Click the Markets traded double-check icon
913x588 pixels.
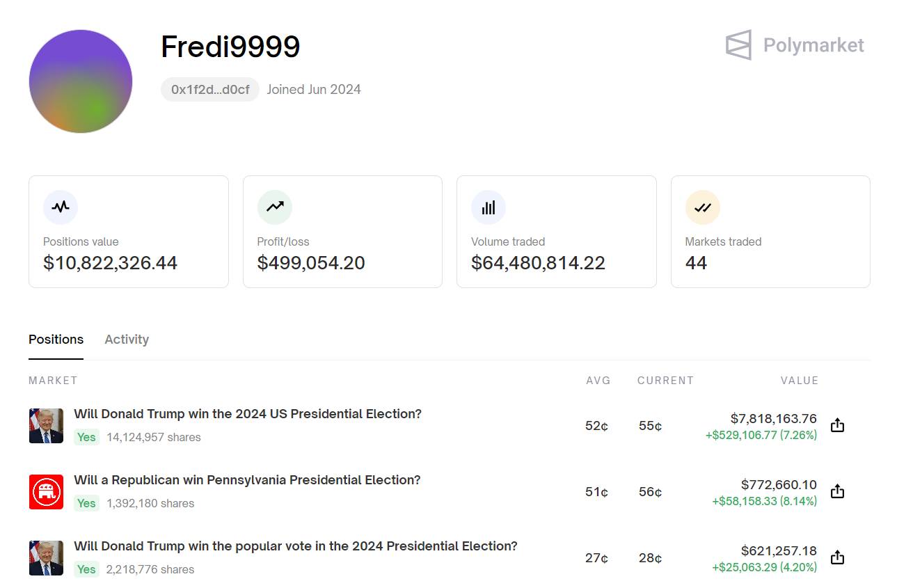(702, 207)
